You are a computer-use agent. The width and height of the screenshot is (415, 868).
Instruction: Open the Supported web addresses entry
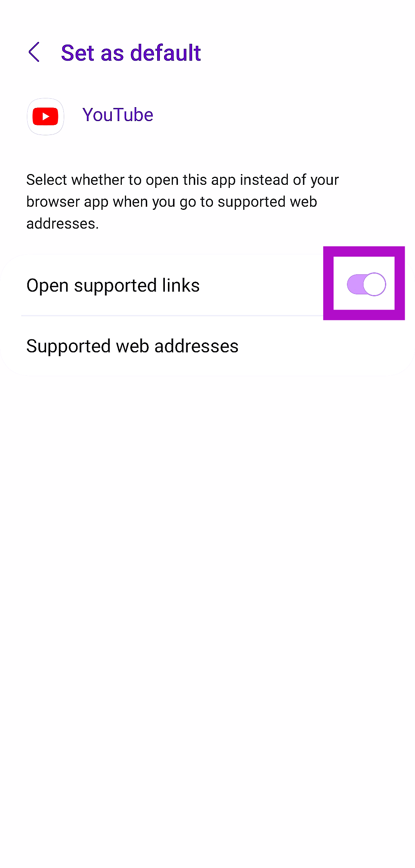[207, 346]
